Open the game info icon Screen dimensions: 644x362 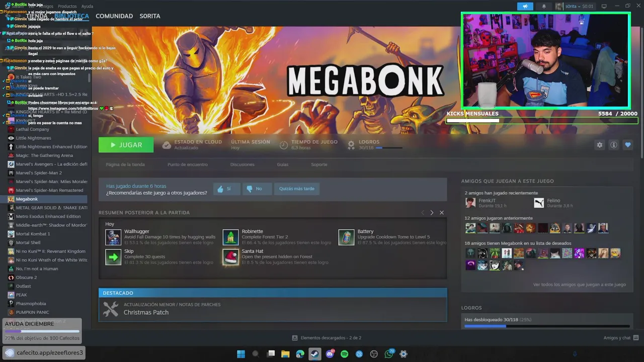(x=614, y=145)
